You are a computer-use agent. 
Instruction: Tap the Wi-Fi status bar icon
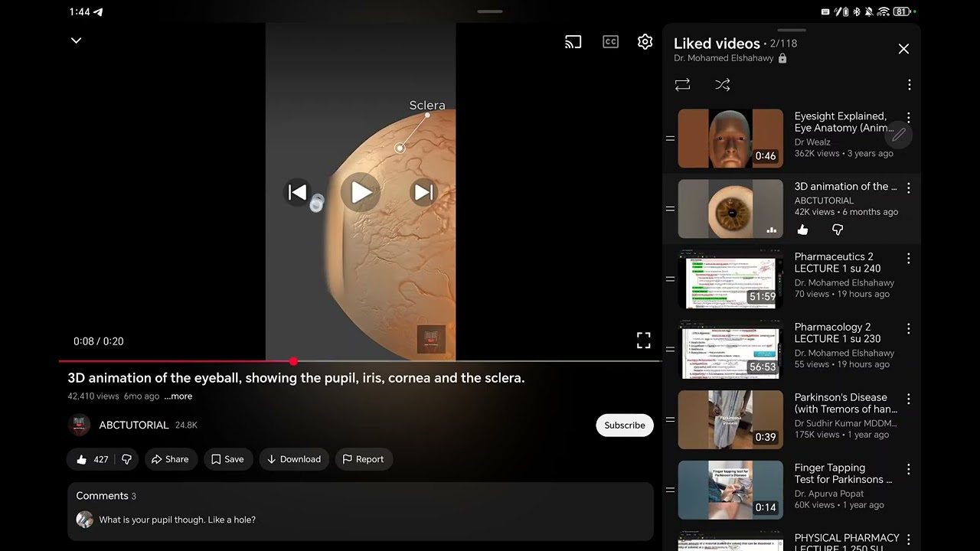tap(884, 11)
